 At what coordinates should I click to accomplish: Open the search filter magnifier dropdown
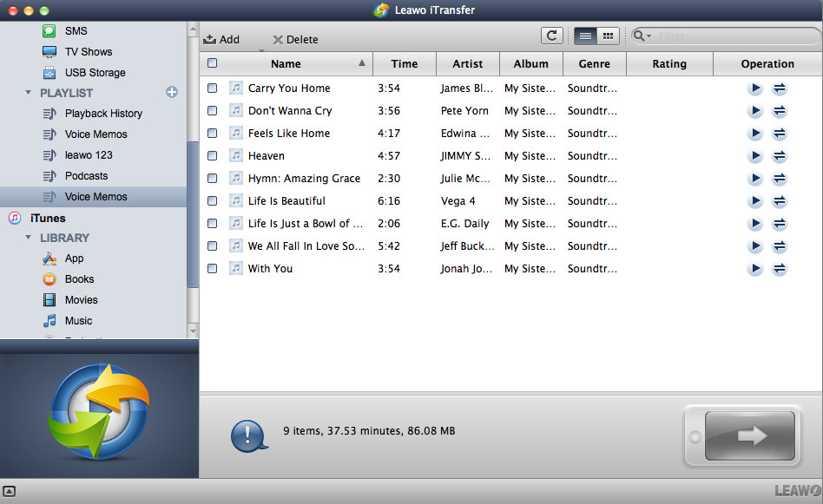coord(642,36)
